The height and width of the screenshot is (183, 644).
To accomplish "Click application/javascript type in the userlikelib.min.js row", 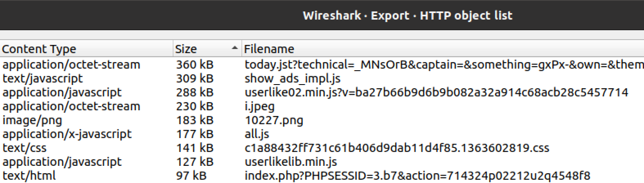I will click(62, 162).
